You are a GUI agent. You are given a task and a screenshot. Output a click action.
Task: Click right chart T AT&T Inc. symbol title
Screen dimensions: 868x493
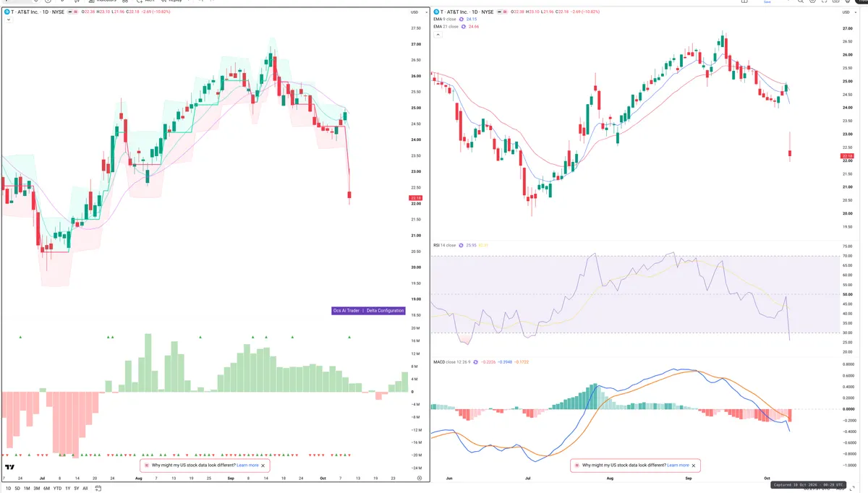pyautogui.click(x=467, y=12)
